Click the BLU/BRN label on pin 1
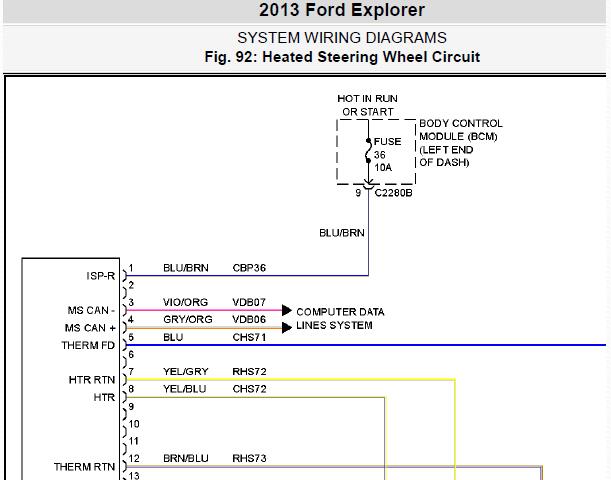Image resolution: width=611 pixels, height=480 pixels. coord(186,268)
